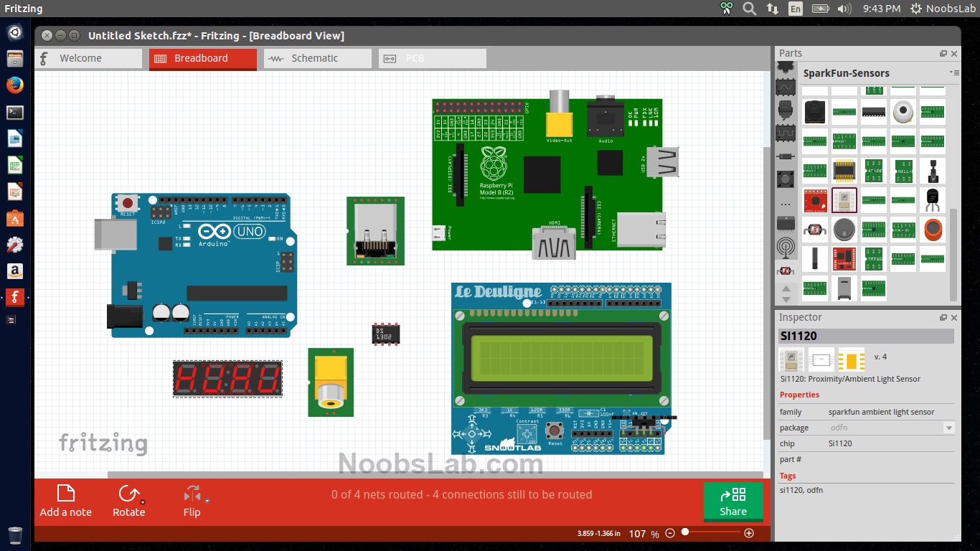Click the green Share button
Viewport: 980px width, 551px height.
click(732, 502)
